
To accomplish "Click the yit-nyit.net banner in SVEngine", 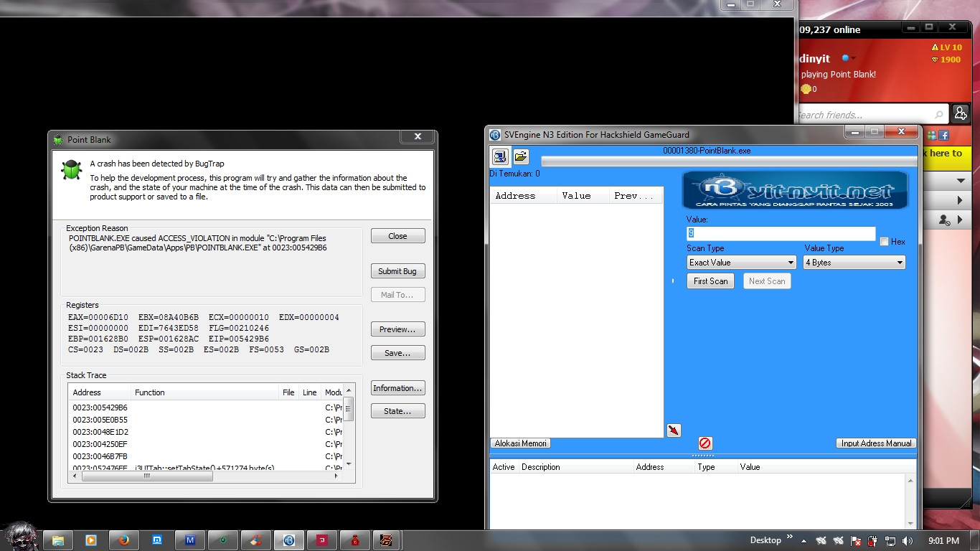I will coord(795,190).
